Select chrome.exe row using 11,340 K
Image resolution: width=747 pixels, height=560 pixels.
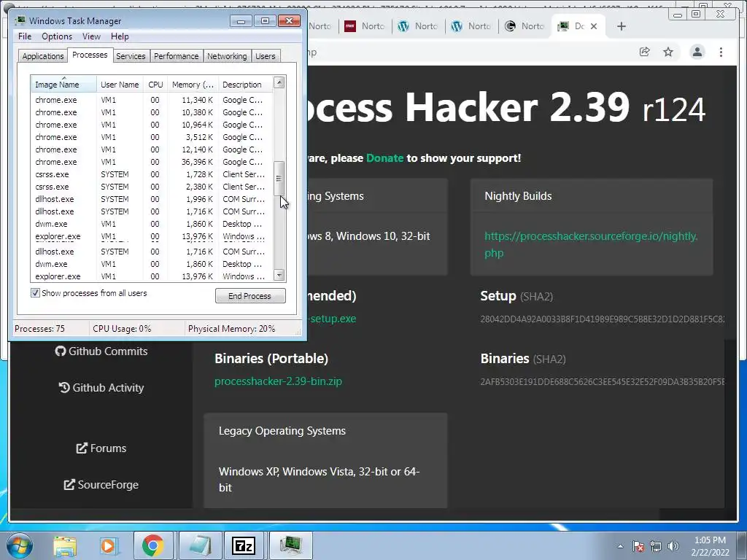152,100
